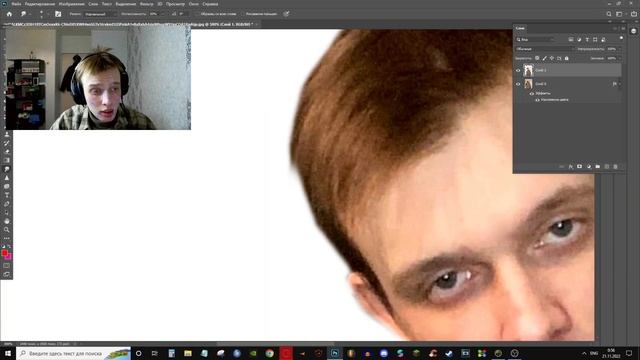Open the layer blend mode dropdown

[543, 49]
